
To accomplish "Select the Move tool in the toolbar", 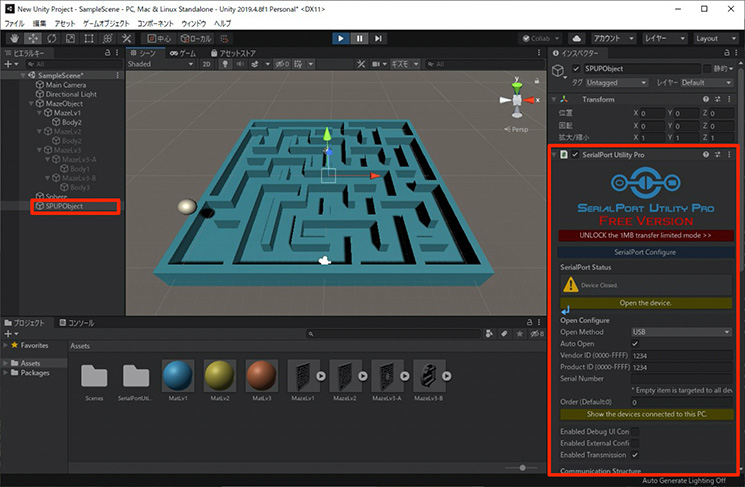I will pos(33,38).
